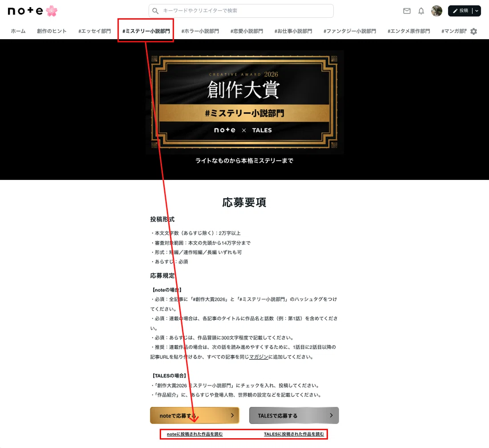Click the ライトなものから本格ミステリーまで caption
This screenshot has width=489, height=448.
tap(244, 161)
